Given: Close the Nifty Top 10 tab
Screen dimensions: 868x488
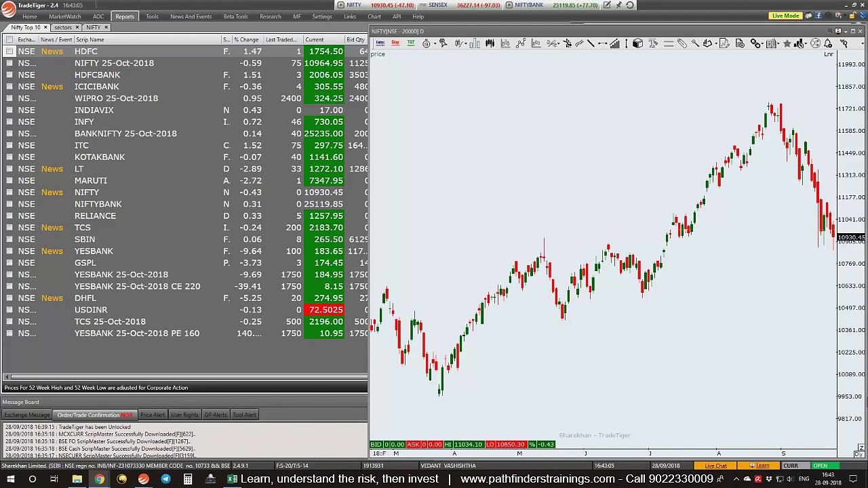Looking at the screenshot, I should (45, 28).
